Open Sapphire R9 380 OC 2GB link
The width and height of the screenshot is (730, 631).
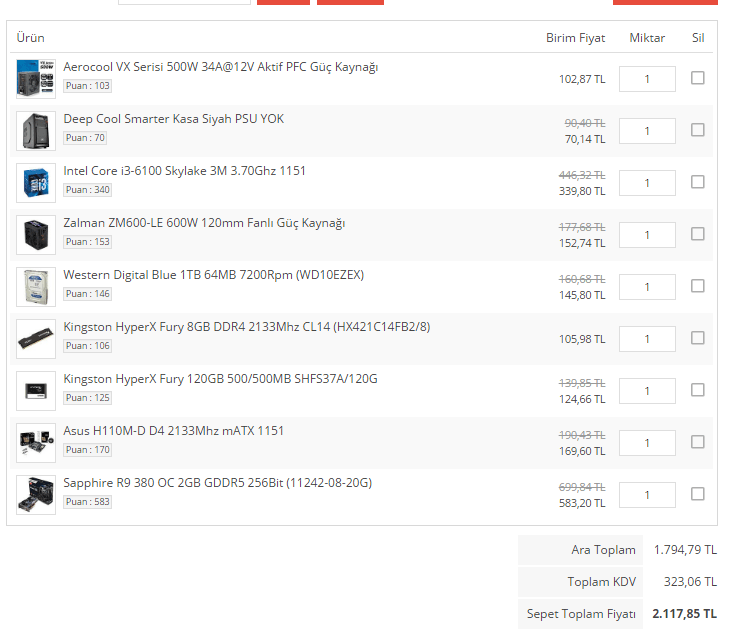point(218,483)
